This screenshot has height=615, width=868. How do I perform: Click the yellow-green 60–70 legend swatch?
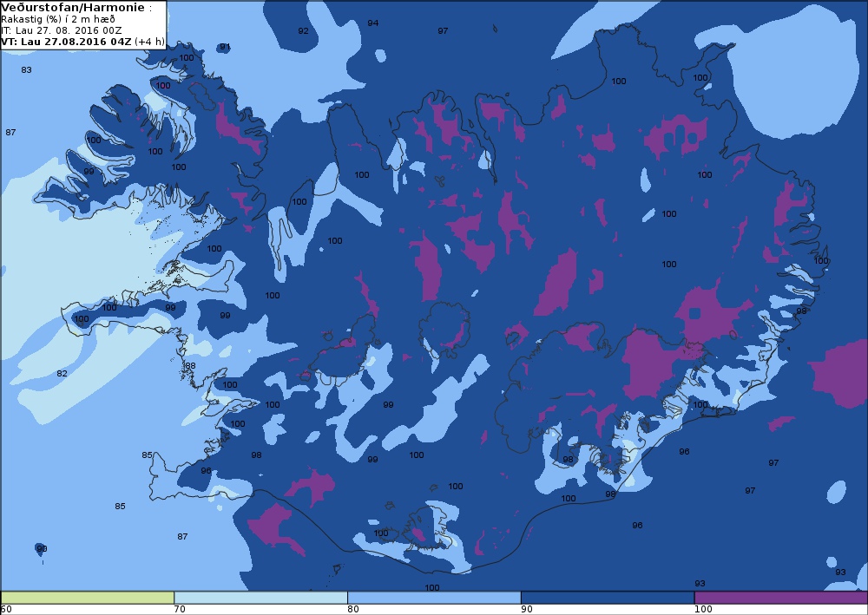(x=88, y=598)
